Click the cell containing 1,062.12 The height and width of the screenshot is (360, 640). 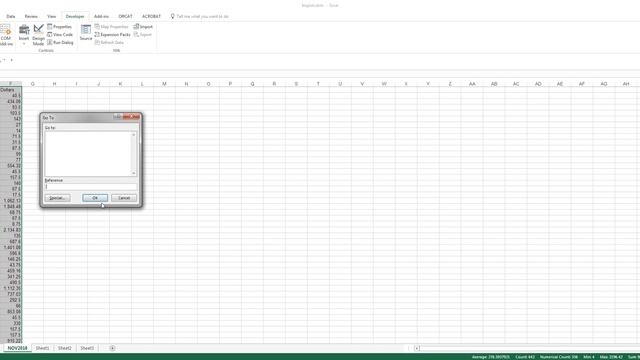[x=11, y=201]
